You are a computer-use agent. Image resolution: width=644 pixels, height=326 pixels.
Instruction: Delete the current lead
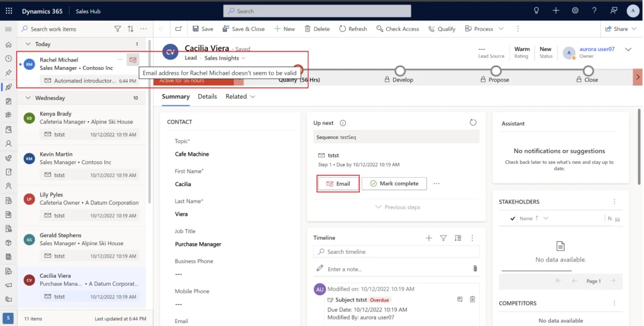317,29
